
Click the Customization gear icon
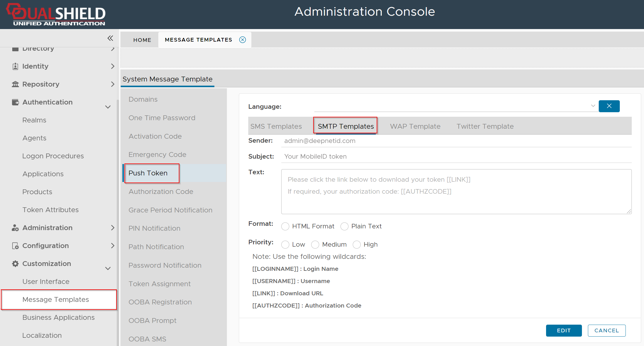[x=15, y=264]
